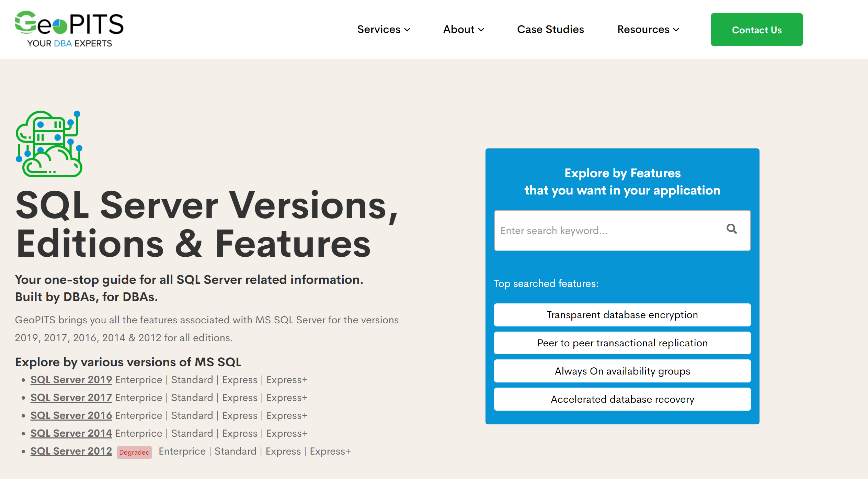
Task: Follow the SQL Server 2016 link
Action: [71, 415]
